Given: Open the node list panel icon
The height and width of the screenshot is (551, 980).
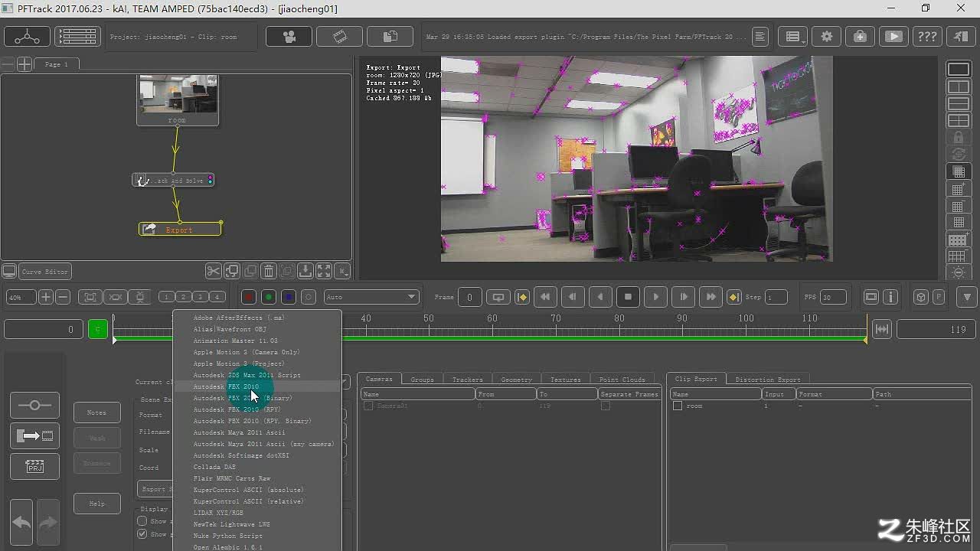Looking at the screenshot, I should (x=77, y=36).
